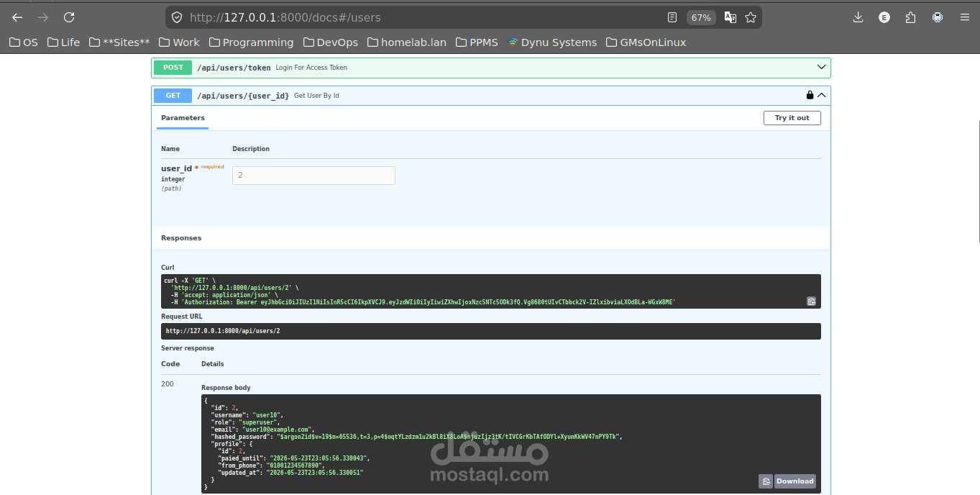Click the /api/users/token path link
Screen dimensions: 980x495
tap(234, 68)
